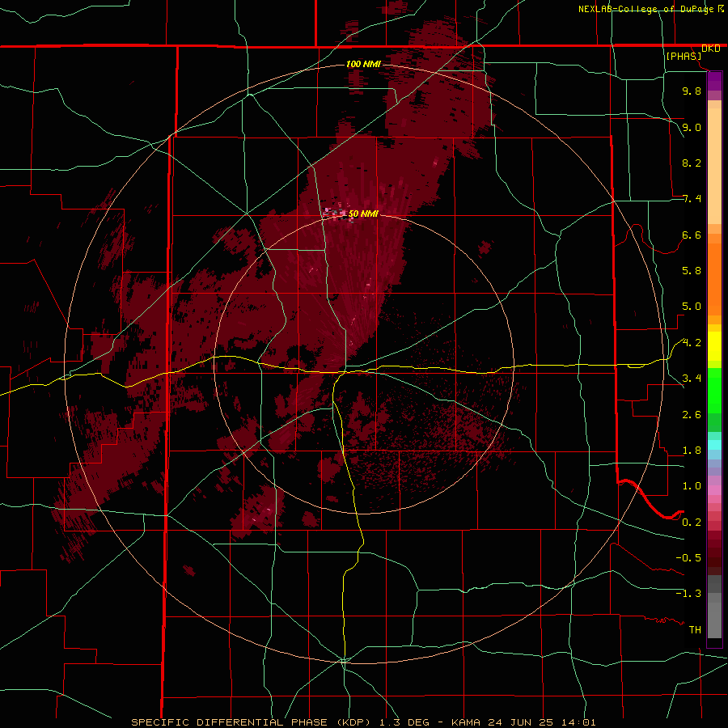Click the 4.2 value on the color scale
The height and width of the screenshot is (728, 728).
[x=692, y=343]
